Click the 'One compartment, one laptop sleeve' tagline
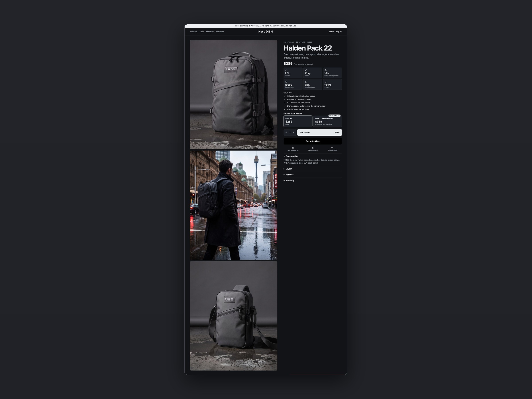Image resolution: width=532 pixels, height=399 pixels. 311,56
